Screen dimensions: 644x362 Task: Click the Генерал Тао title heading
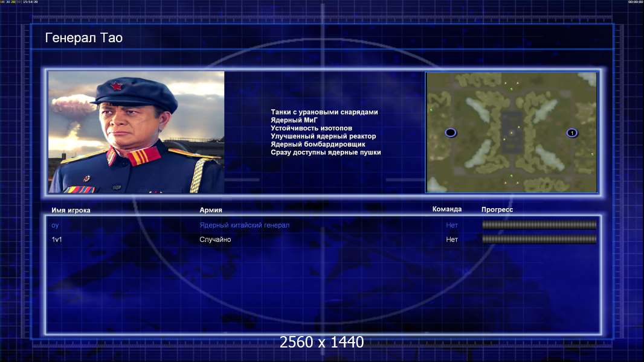(x=84, y=38)
